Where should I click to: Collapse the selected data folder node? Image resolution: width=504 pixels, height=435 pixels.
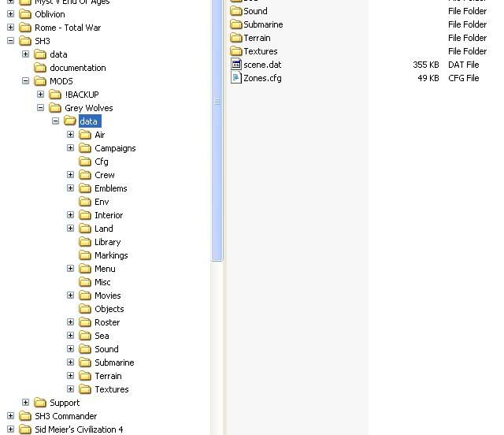[56, 121]
